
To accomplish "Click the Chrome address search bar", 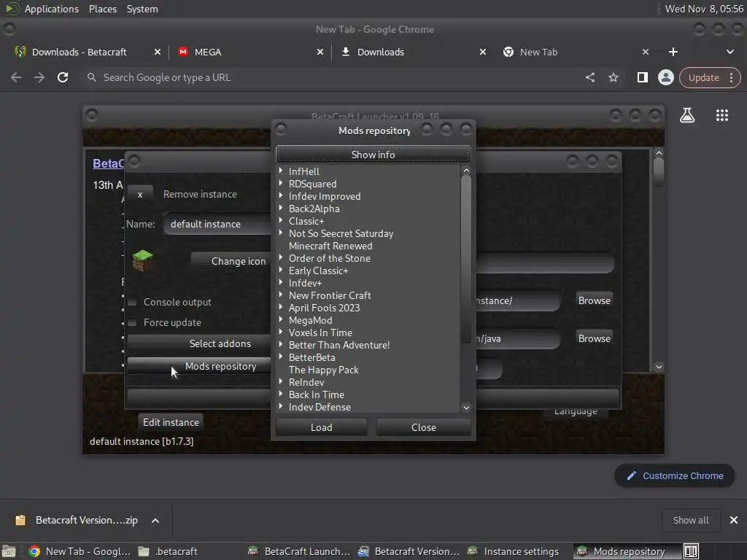I will point(333,77).
